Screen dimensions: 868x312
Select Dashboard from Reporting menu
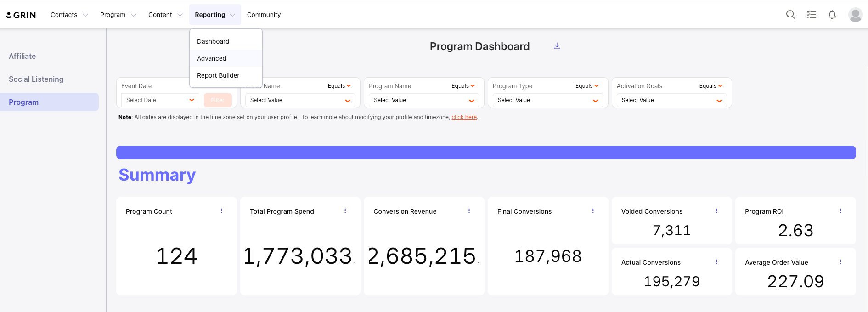point(226,41)
